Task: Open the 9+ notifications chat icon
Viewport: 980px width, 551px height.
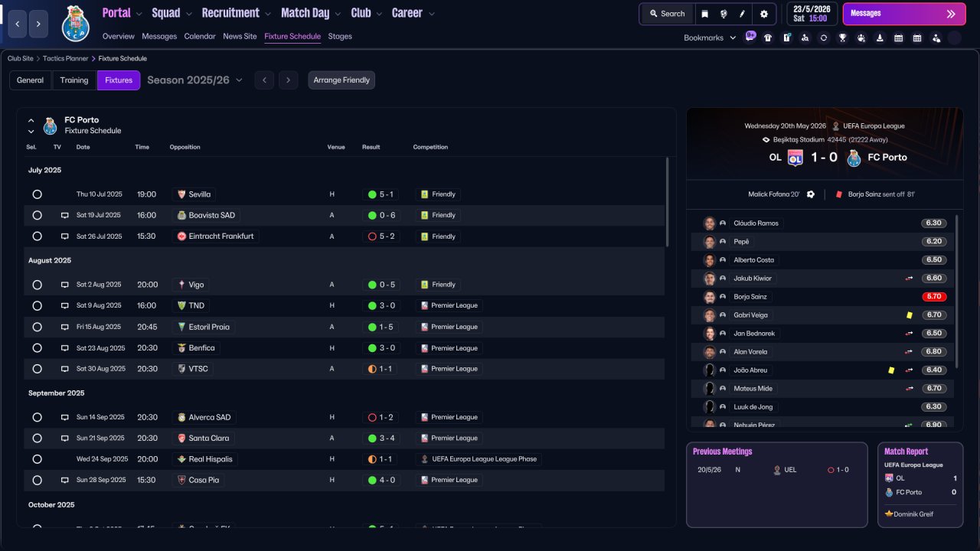Action: 750,37
